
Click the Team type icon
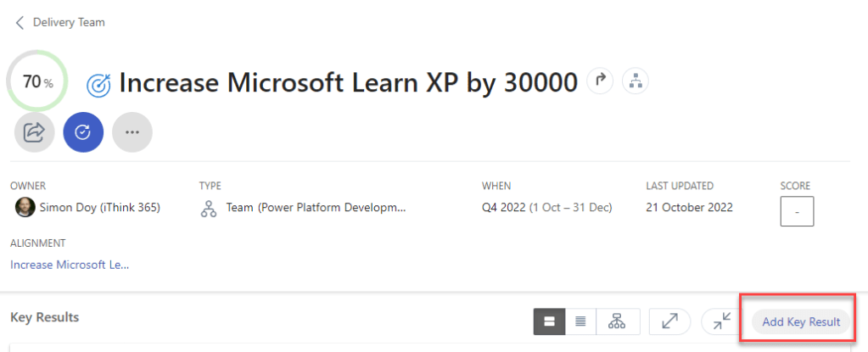(x=209, y=209)
